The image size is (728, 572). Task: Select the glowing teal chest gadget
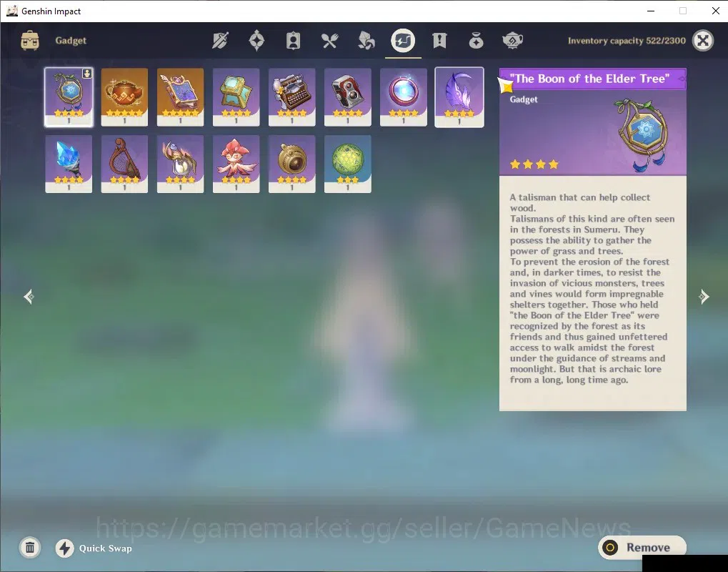(236, 97)
